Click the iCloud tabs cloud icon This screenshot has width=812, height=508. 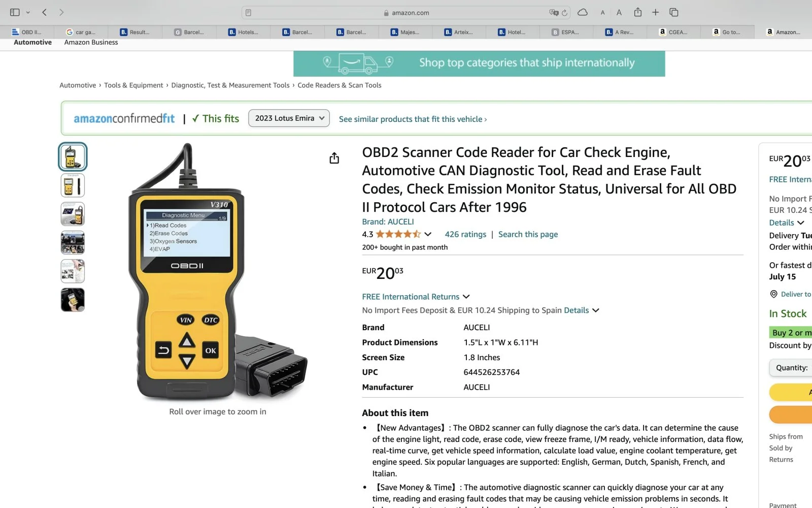(583, 12)
